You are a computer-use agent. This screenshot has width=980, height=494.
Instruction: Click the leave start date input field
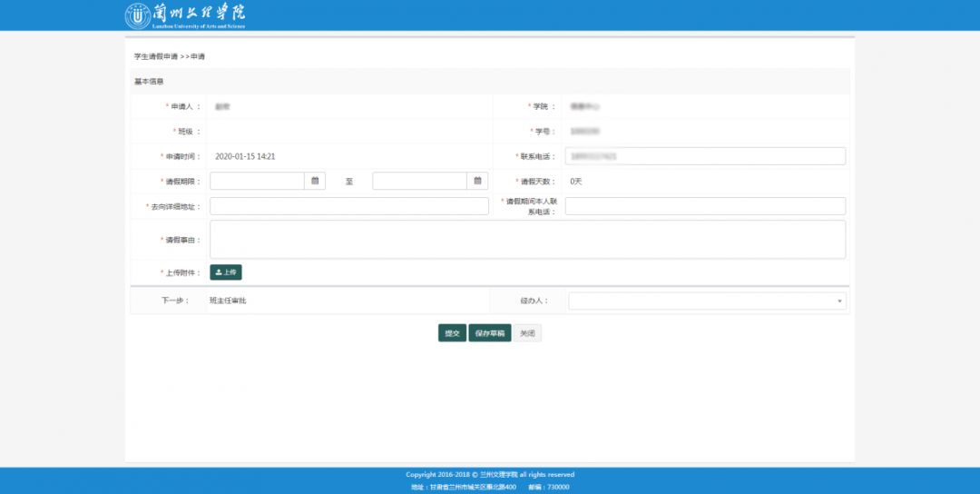[x=257, y=181]
